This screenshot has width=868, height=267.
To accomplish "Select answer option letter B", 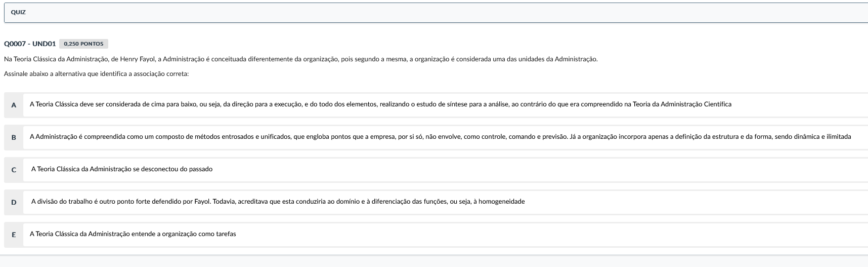I will (x=14, y=137).
